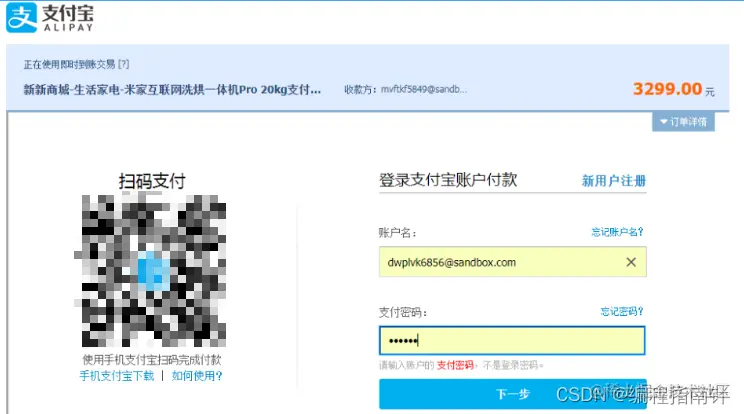744x414 pixels.
Task: Open the 新用户注册 registration link
Action: pos(614,181)
